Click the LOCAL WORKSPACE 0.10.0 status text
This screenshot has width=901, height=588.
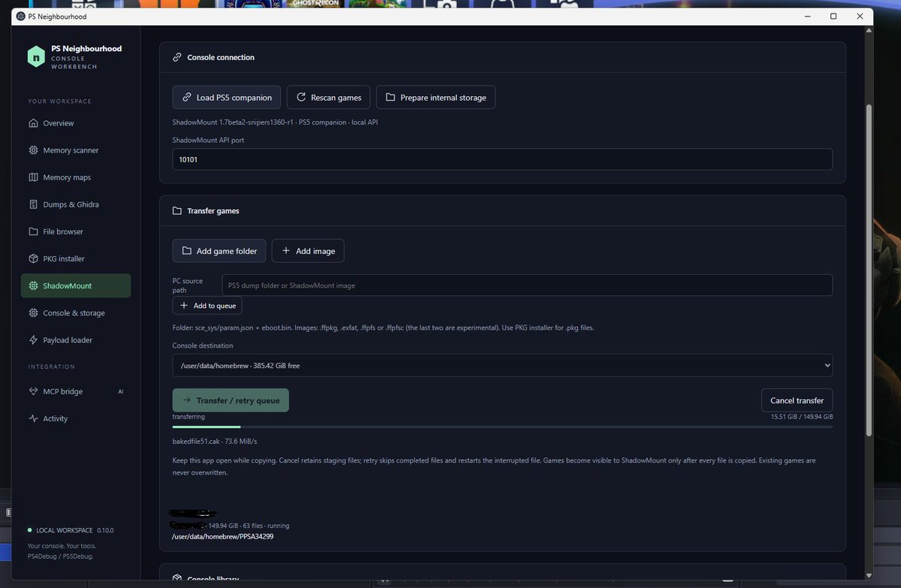71,530
